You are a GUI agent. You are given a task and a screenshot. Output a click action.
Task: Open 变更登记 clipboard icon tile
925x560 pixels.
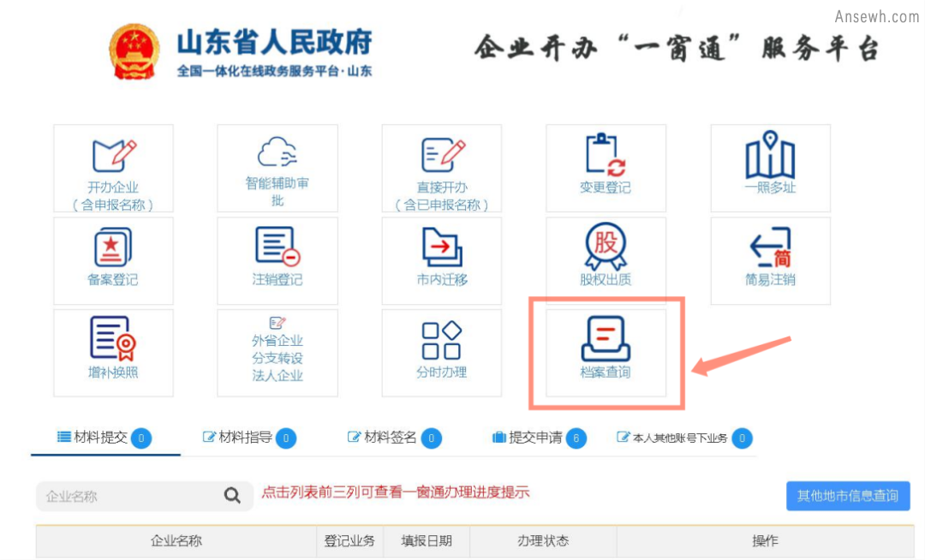click(x=606, y=169)
